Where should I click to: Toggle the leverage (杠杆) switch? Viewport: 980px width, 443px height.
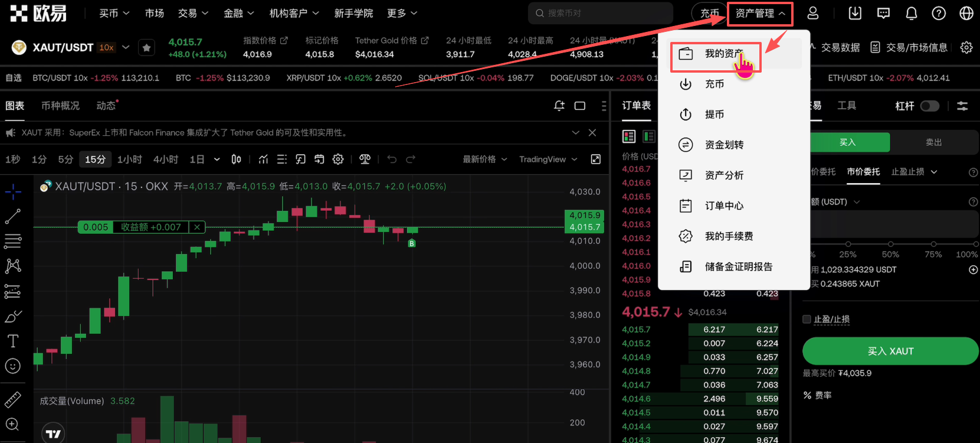(929, 106)
